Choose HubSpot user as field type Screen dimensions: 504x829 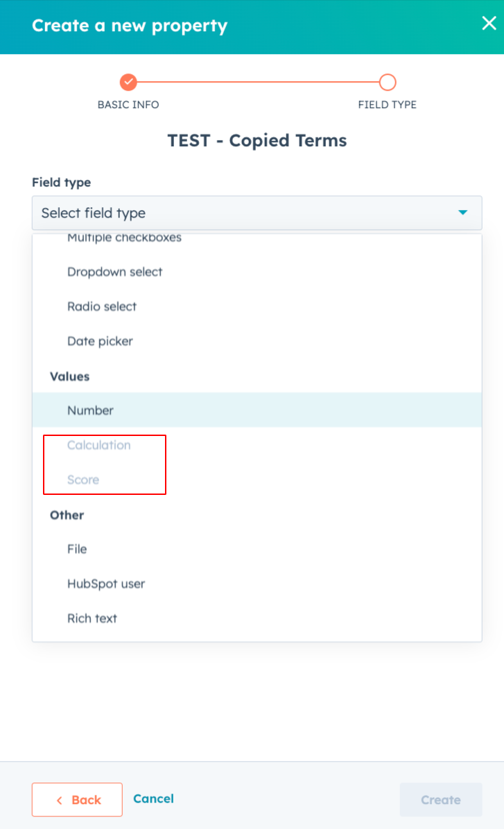106,584
